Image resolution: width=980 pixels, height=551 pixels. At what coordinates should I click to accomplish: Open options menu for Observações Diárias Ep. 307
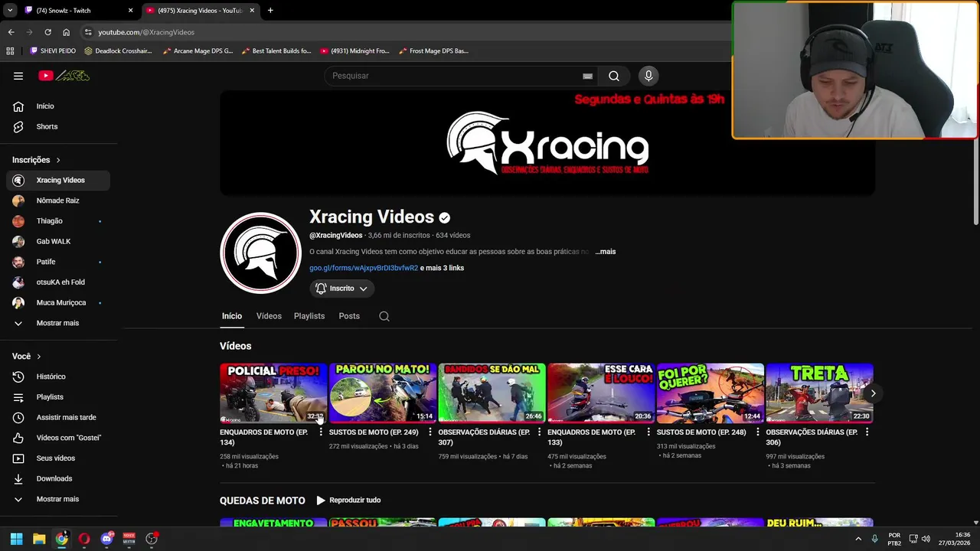[x=539, y=432]
